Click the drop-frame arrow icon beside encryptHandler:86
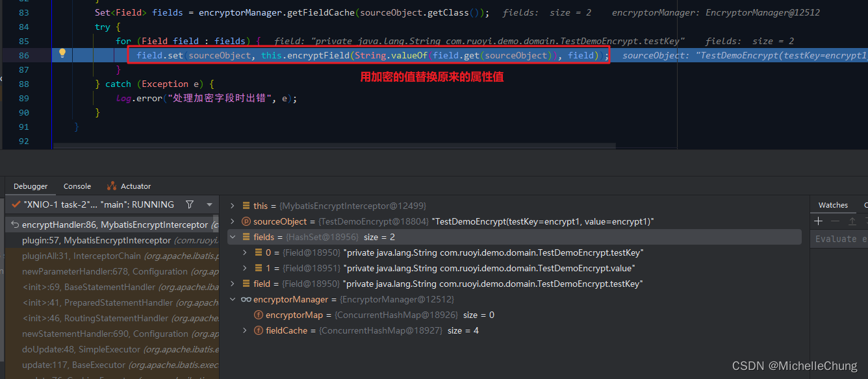This screenshot has width=868, height=379. pos(14,225)
